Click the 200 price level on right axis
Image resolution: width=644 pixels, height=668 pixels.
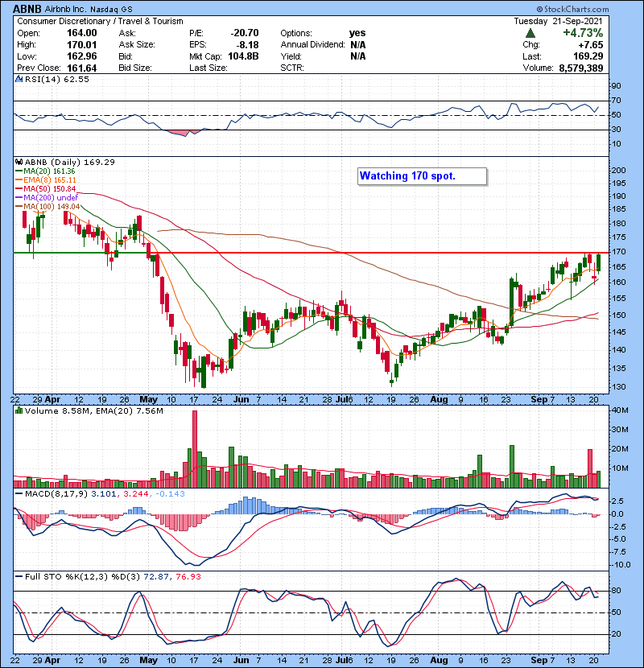618,171
